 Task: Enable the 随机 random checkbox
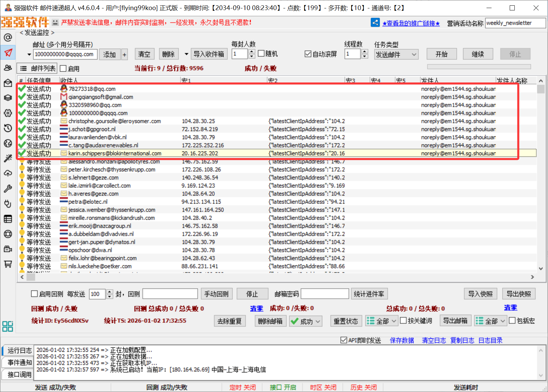(x=261, y=54)
